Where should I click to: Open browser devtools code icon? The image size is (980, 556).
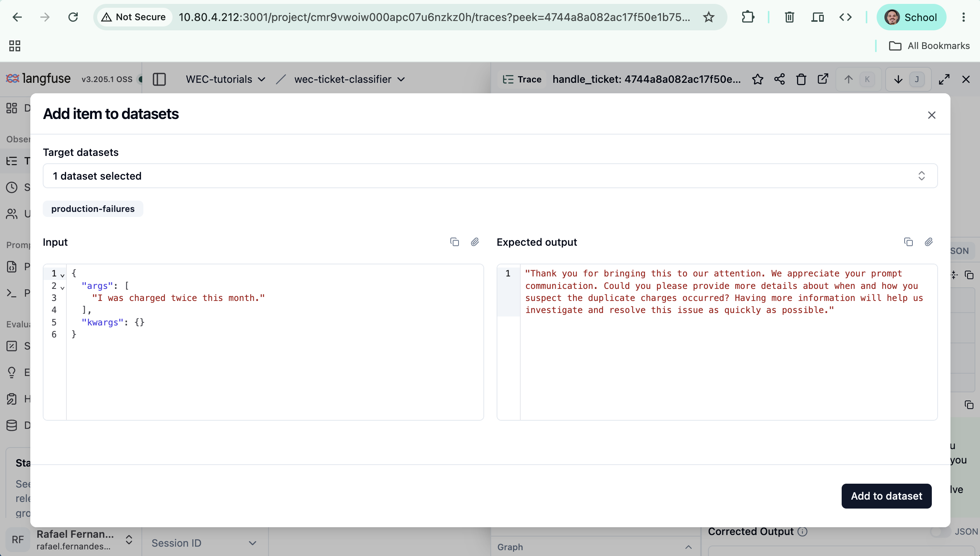click(846, 17)
